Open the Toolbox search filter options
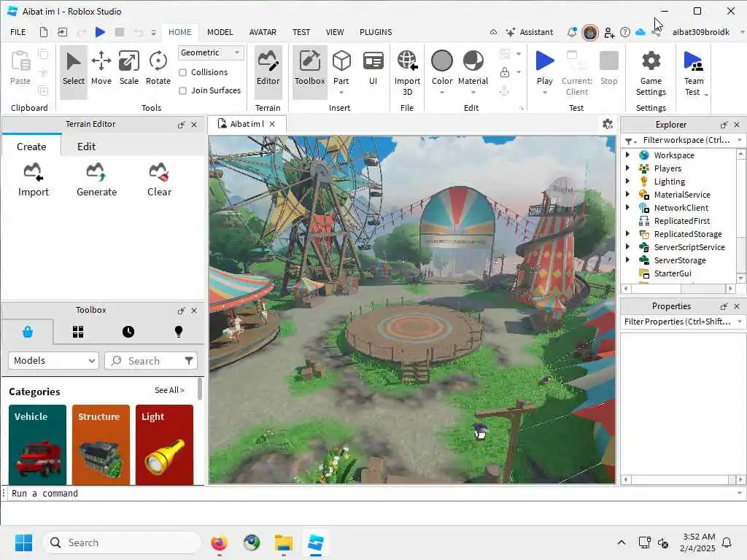747x560 pixels. click(x=189, y=360)
